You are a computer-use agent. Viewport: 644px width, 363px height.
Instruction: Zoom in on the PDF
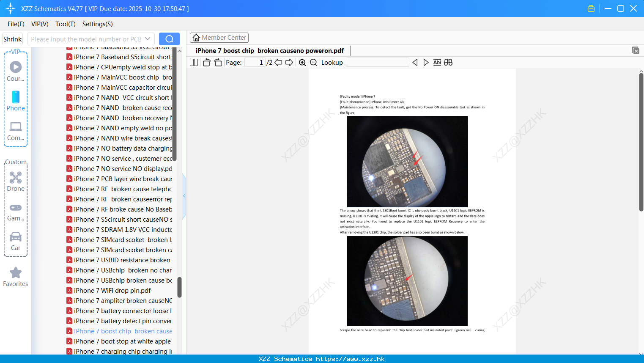tap(302, 63)
